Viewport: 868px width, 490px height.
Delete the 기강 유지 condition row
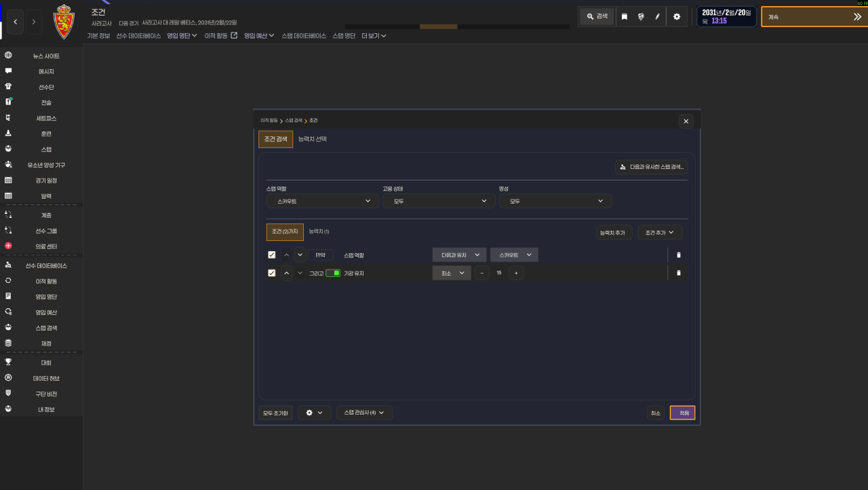pos(679,273)
